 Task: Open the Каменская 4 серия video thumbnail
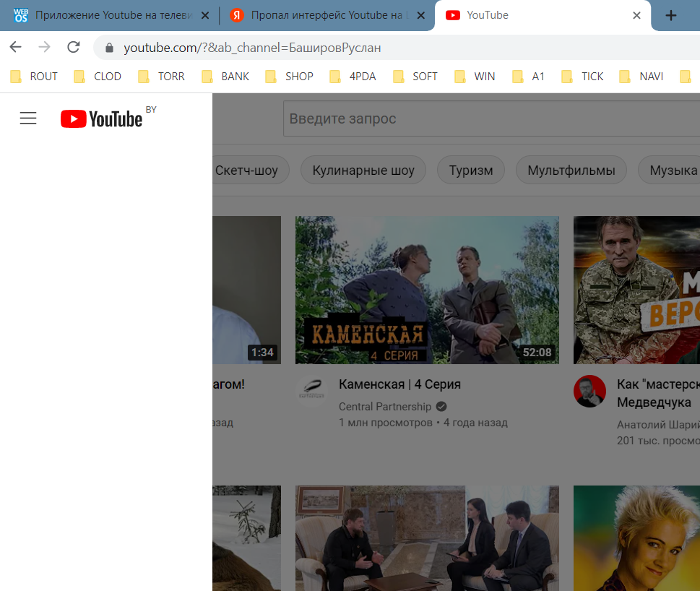pos(427,290)
